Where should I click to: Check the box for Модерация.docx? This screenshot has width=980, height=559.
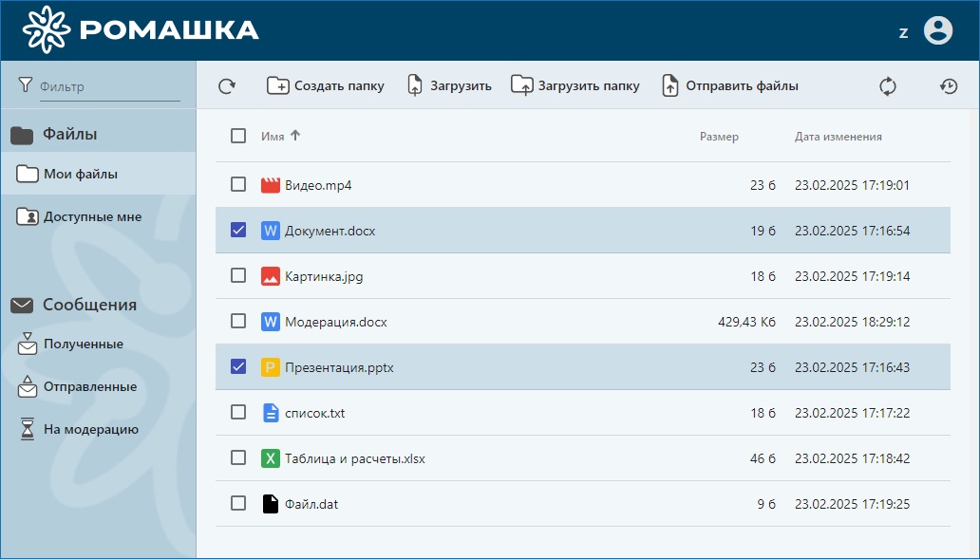[x=238, y=321]
